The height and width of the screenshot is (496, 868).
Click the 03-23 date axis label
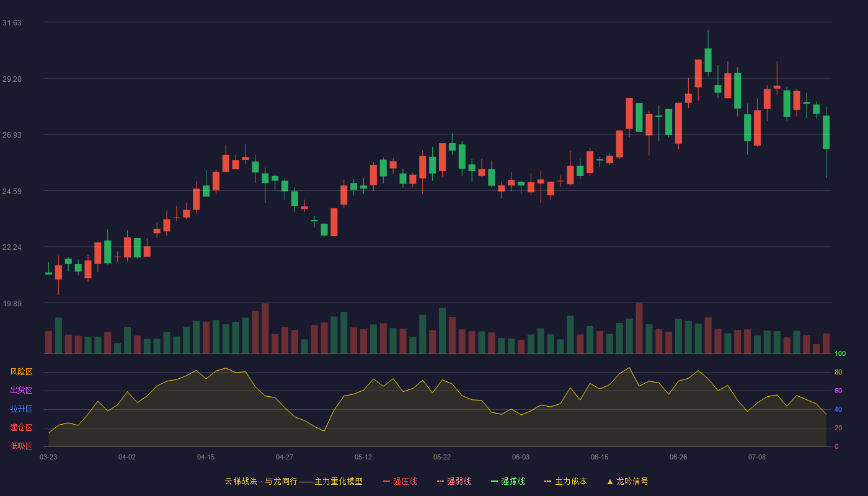(x=48, y=457)
